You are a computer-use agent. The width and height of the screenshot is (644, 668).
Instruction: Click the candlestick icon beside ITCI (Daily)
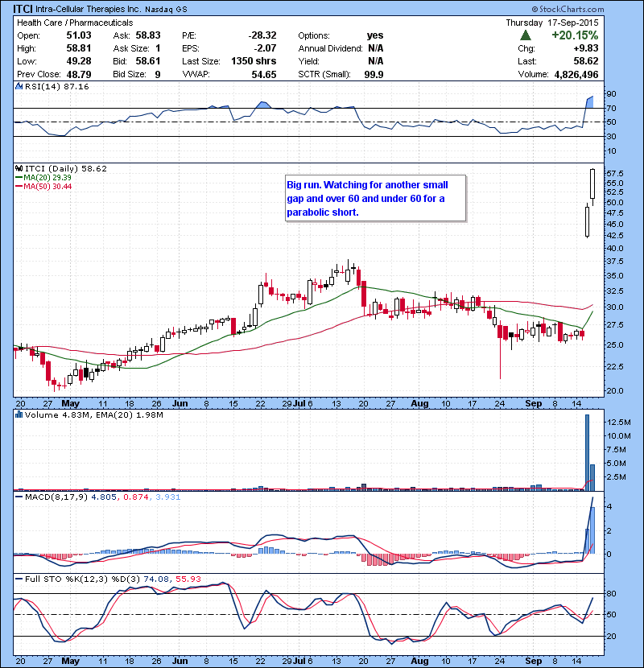(19, 169)
